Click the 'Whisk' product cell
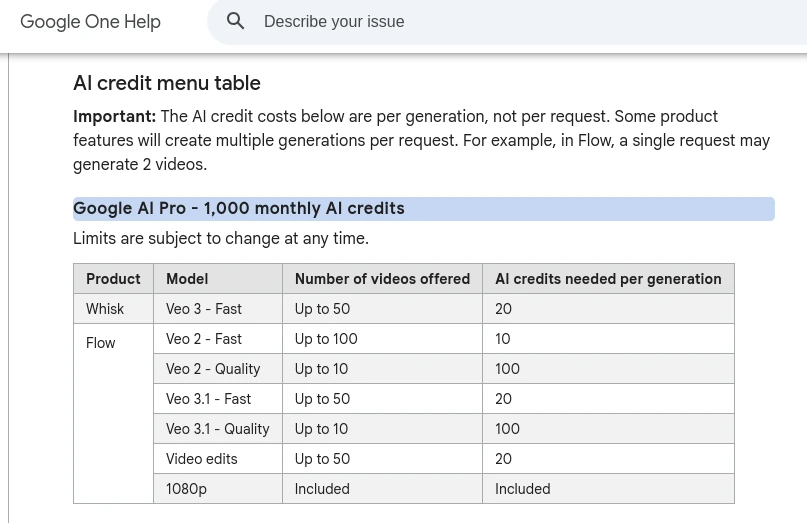 (113, 309)
